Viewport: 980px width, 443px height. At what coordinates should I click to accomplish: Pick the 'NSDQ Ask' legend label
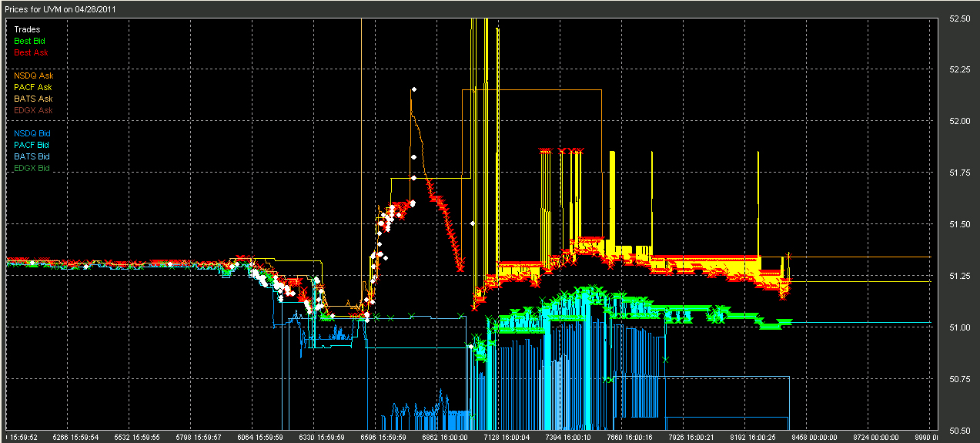coord(34,76)
